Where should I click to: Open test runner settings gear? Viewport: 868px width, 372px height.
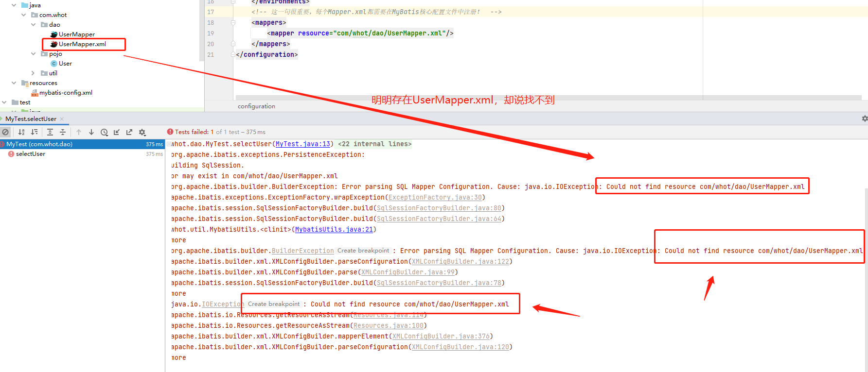pos(142,132)
